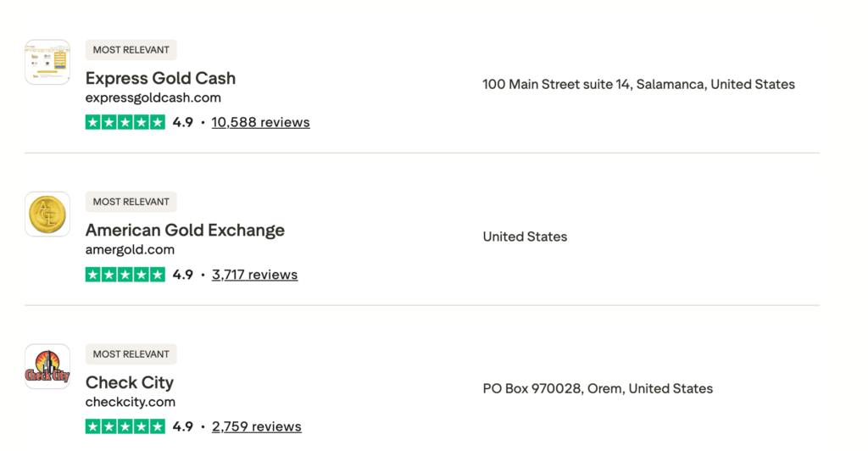Click Most Relevant badge above Check City
Screen dimensions: 868x451
pyautogui.click(x=131, y=354)
